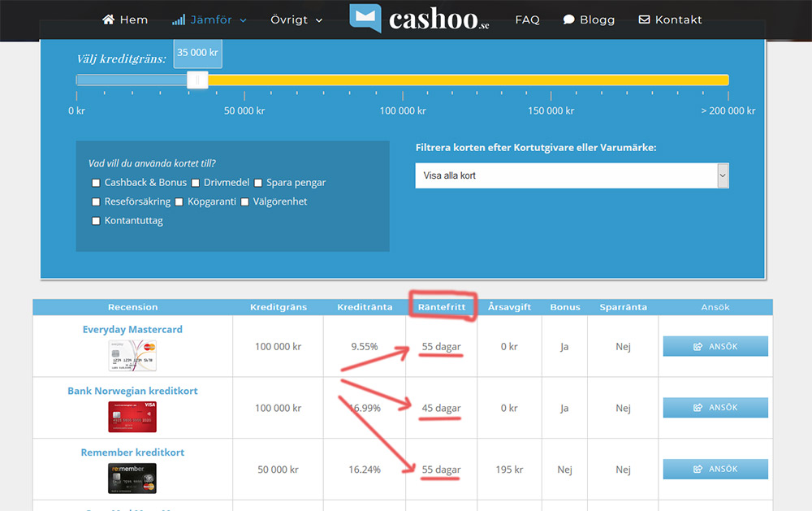Click the Bank Norwegian red card image
This screenshot has height=511, width=812.
(x=132, y=417)
